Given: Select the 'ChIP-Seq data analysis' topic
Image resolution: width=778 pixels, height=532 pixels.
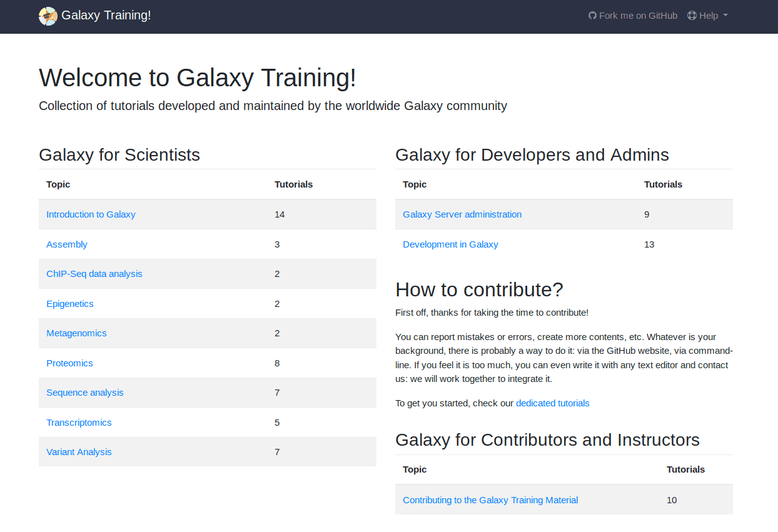Looking at the screenshot, I should (x=94, y=274).
